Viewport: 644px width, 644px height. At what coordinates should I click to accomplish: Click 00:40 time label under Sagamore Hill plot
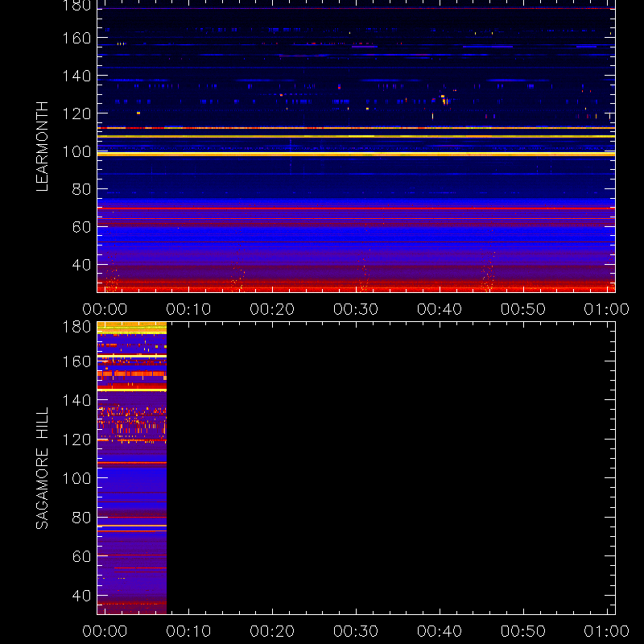coord(440,631)
